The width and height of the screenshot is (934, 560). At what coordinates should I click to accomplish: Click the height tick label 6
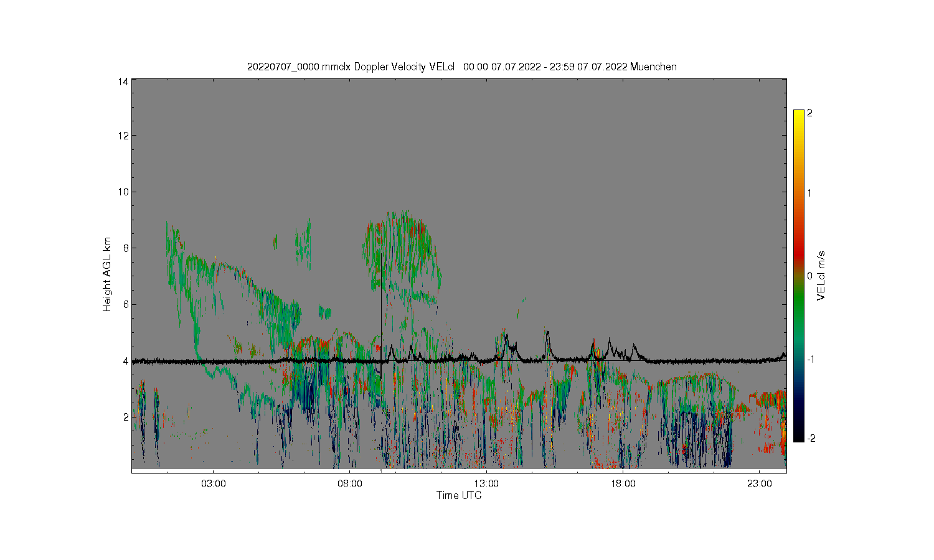click(x=126, y=304)
